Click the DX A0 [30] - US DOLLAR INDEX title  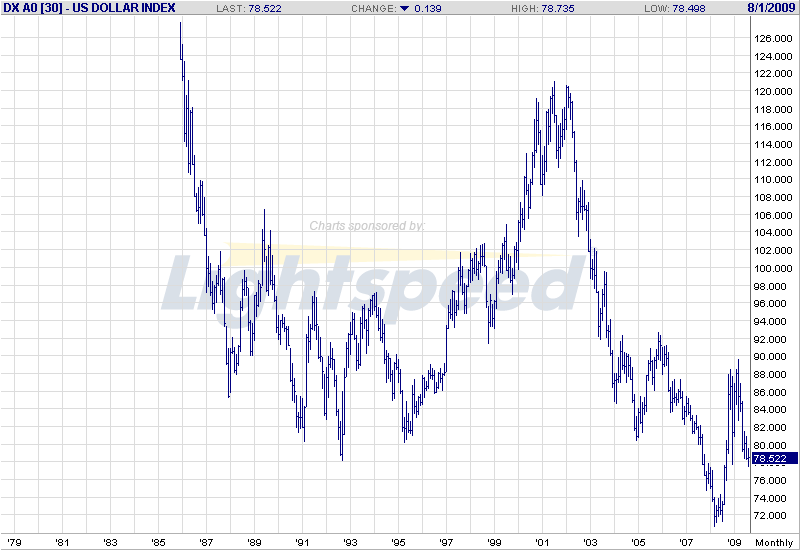coord(89,8)
